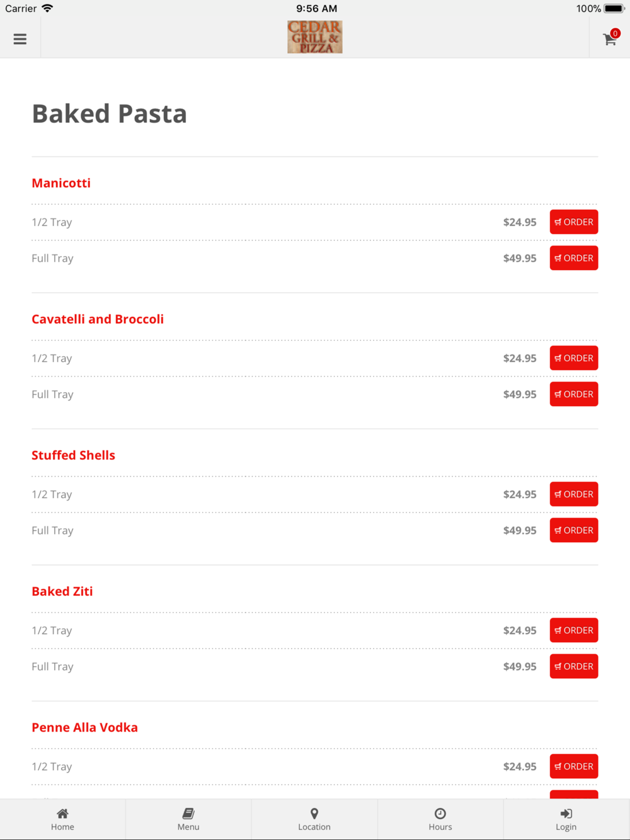Open the shopping cart icon
The height and width of the screenshot is (840, 630).
click(610, 38)
